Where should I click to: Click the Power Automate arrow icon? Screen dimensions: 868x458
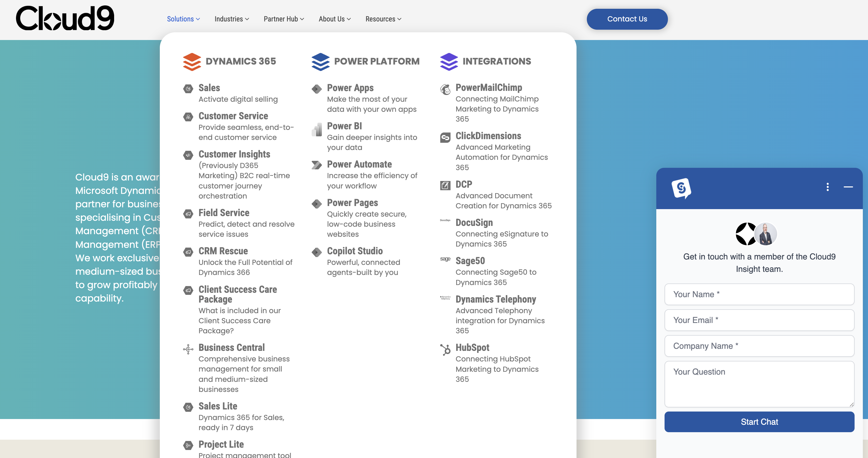[317, 165]
